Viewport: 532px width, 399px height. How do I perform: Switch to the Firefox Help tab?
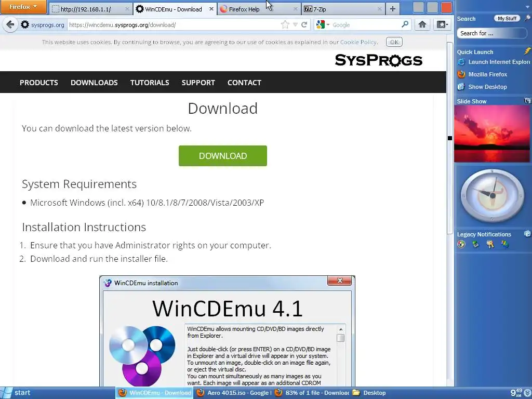(259, 9)
